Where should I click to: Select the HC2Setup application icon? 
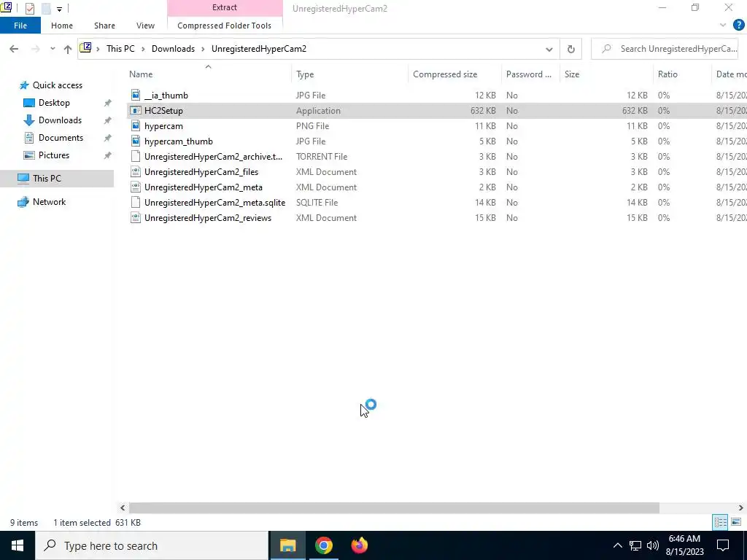pyautogui.click(x=136, y=111)
